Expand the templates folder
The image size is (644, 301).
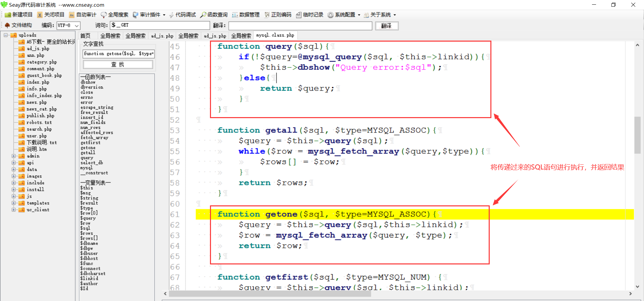tap(14, 203)
